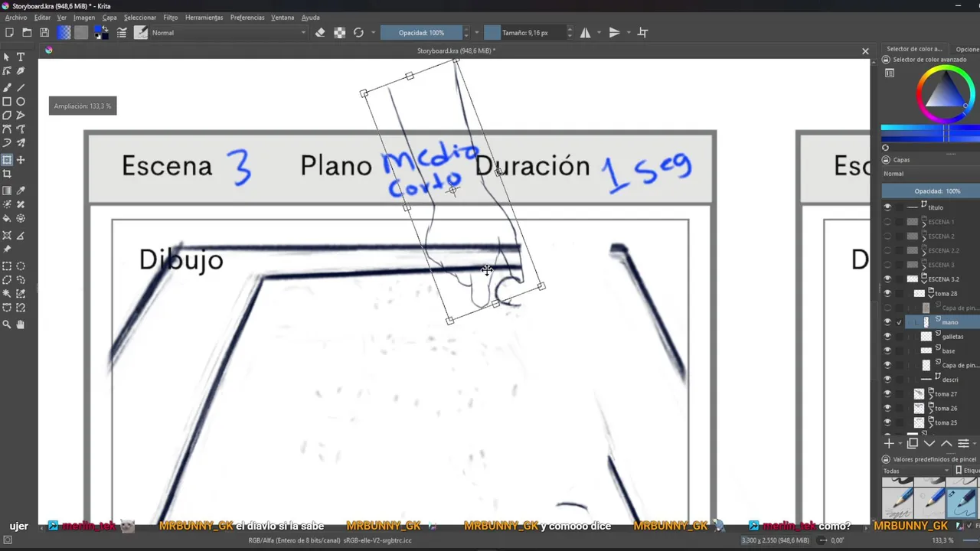Hide the titulo layer
The image size is (980, 551).
(x=887, y=207)
